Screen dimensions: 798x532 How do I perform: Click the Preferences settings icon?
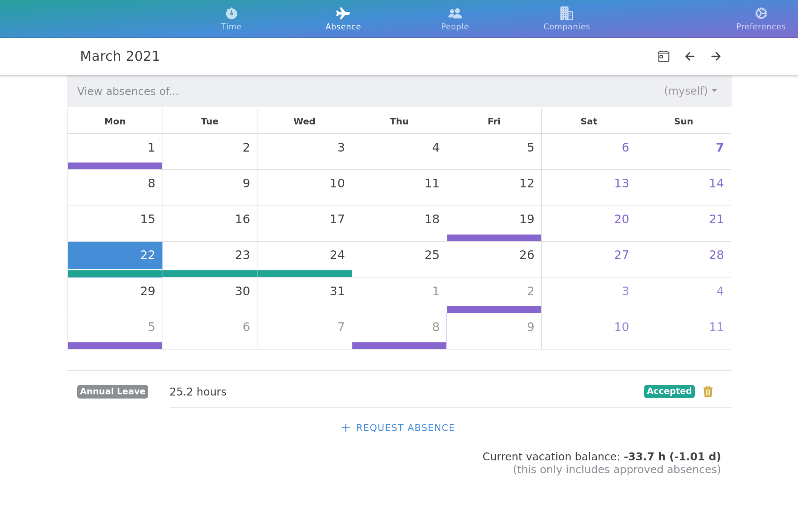point(760,13)
